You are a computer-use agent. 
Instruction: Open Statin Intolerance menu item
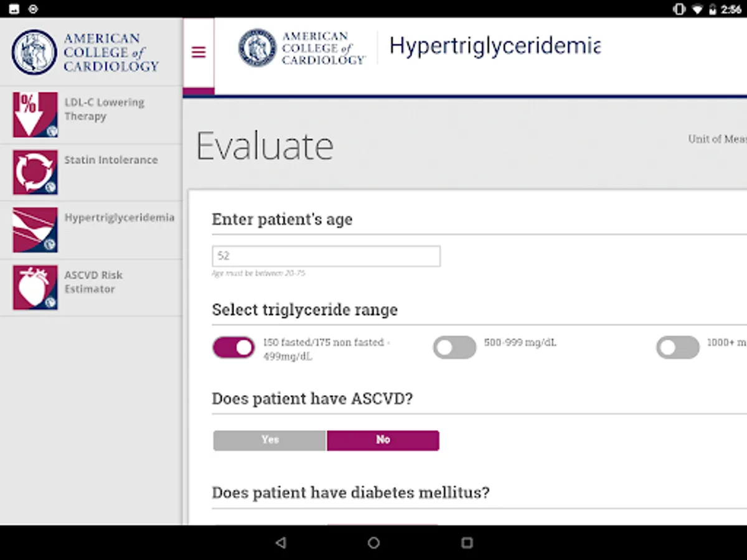coord(91,172)
